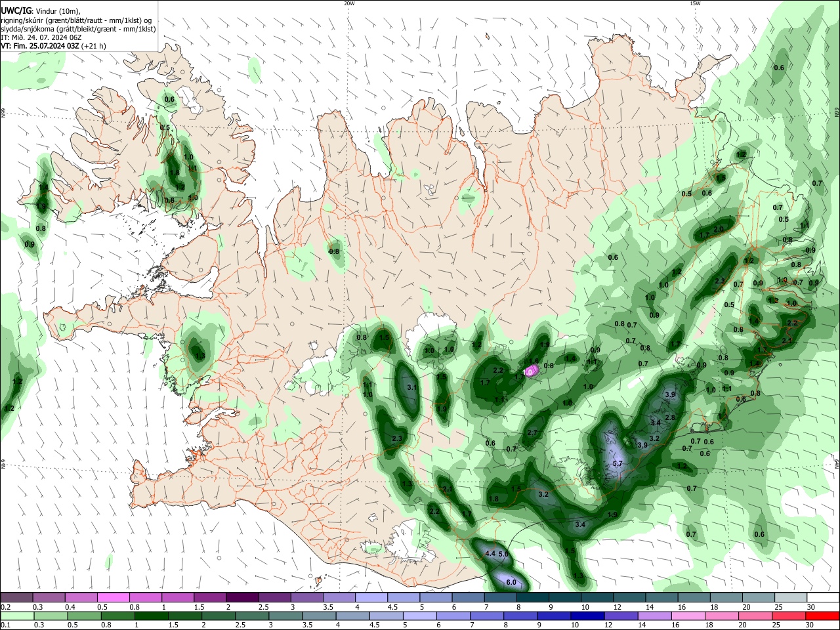Choose the blue 8 mm rain swatch
The height and width of the screenshot is (630, 840).
point(520,616)
